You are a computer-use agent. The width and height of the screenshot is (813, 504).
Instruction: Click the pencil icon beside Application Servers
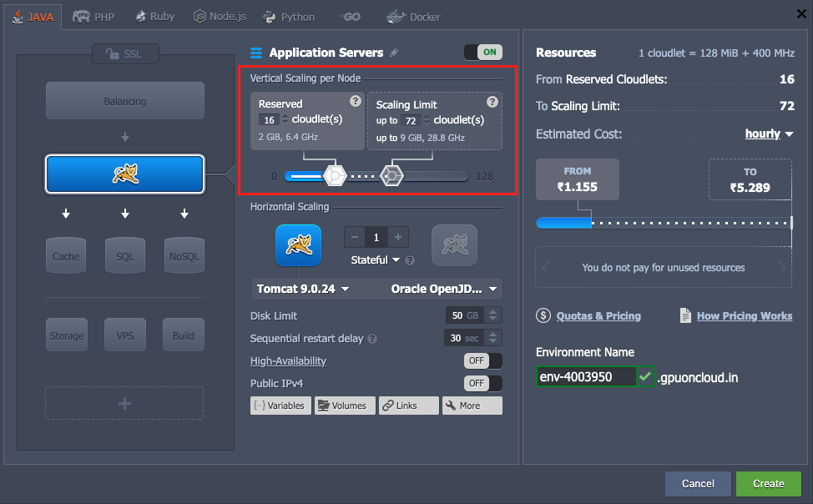tap(394, 53)
